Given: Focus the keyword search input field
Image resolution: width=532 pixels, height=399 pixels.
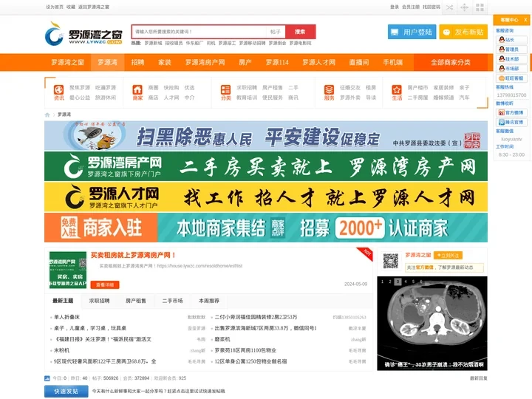Looking at the screenshot, I should click(199, 32).
